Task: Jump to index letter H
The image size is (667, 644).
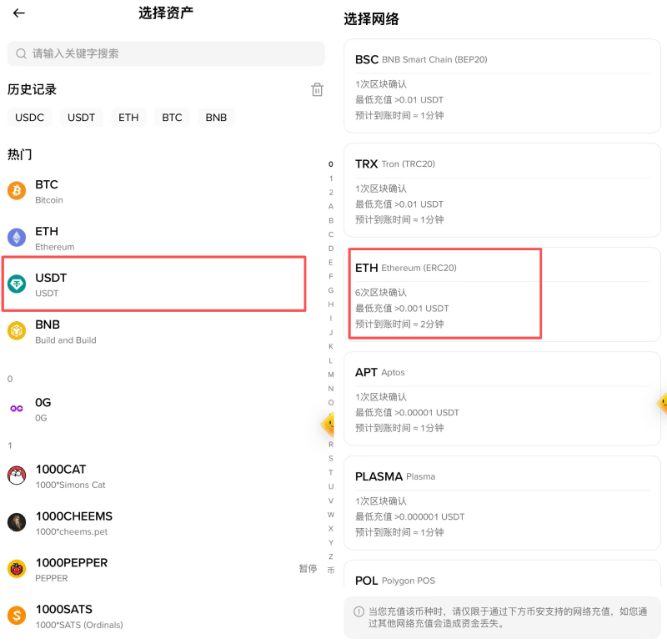Action: (330, 304)
